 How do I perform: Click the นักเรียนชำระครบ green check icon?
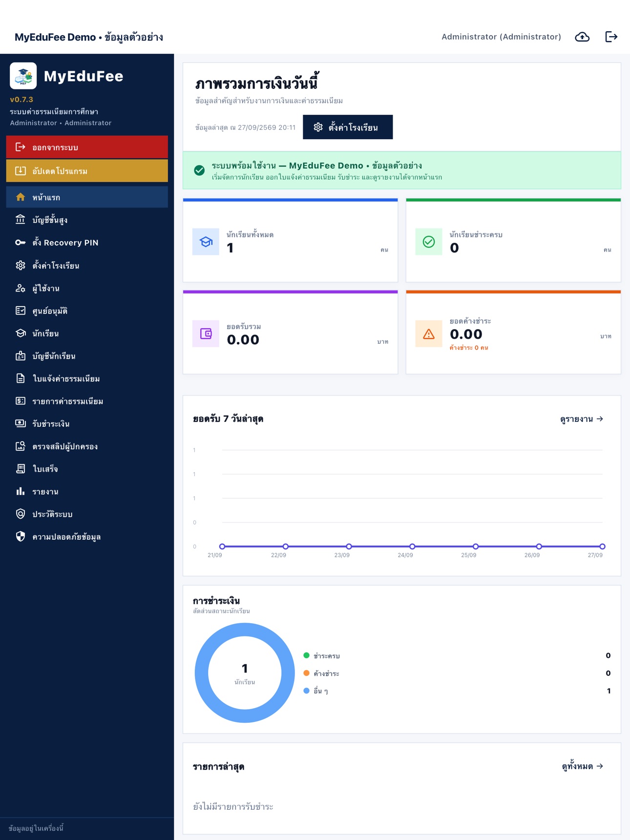click(x=429, y=242)
